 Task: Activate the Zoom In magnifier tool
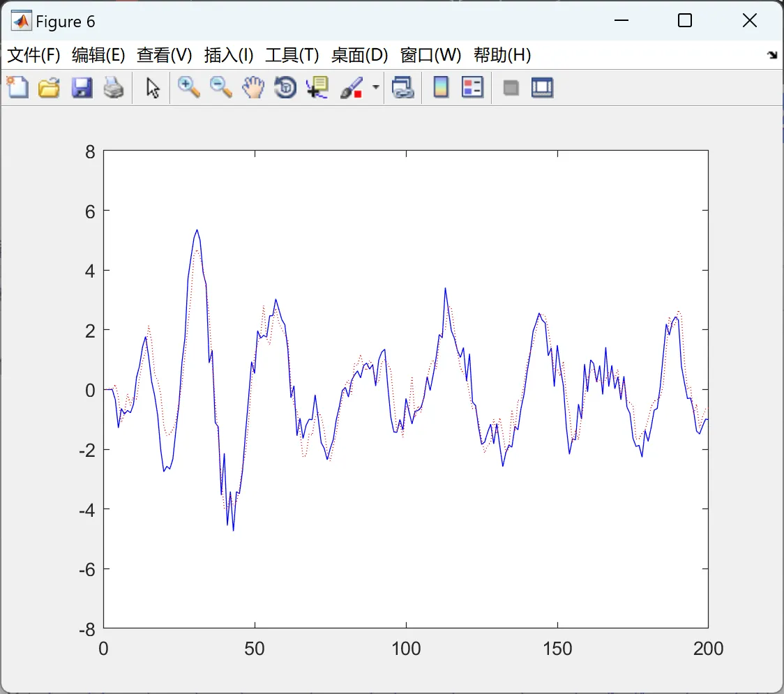[x=189, y=87]
